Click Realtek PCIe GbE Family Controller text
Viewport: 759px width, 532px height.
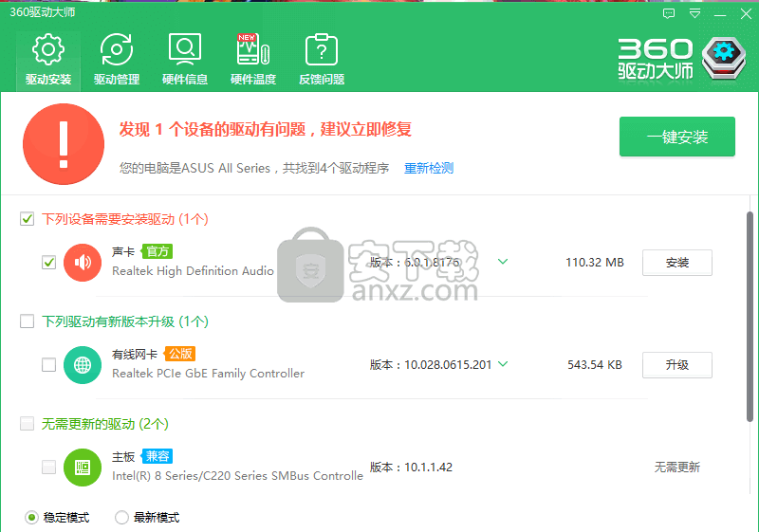tap(208, 374)
